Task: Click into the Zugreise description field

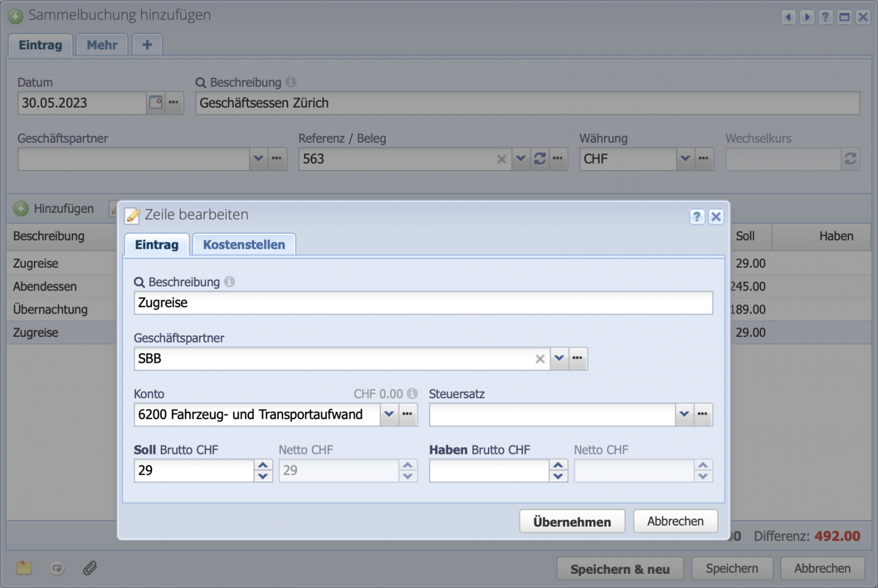Action: 423,303
